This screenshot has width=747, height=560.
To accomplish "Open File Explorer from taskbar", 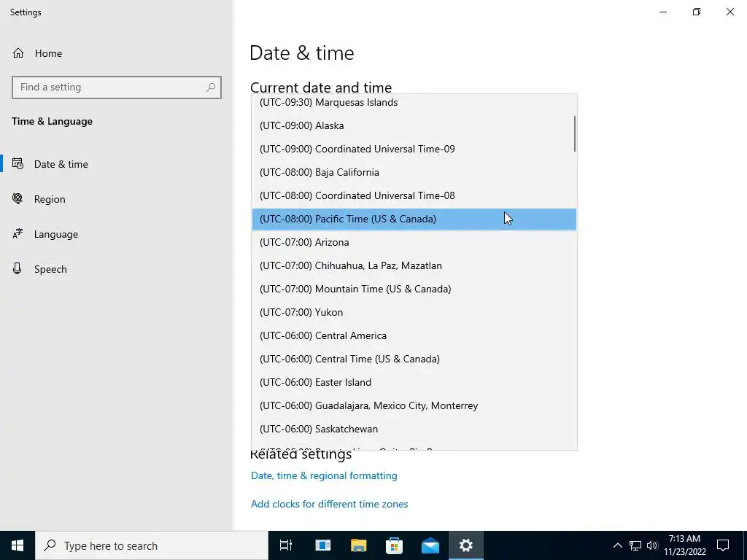I will [x=358, y=545].
